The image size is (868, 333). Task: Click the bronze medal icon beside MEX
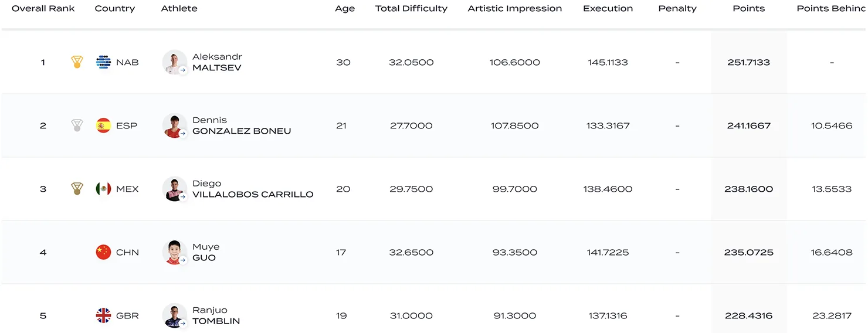77,189
